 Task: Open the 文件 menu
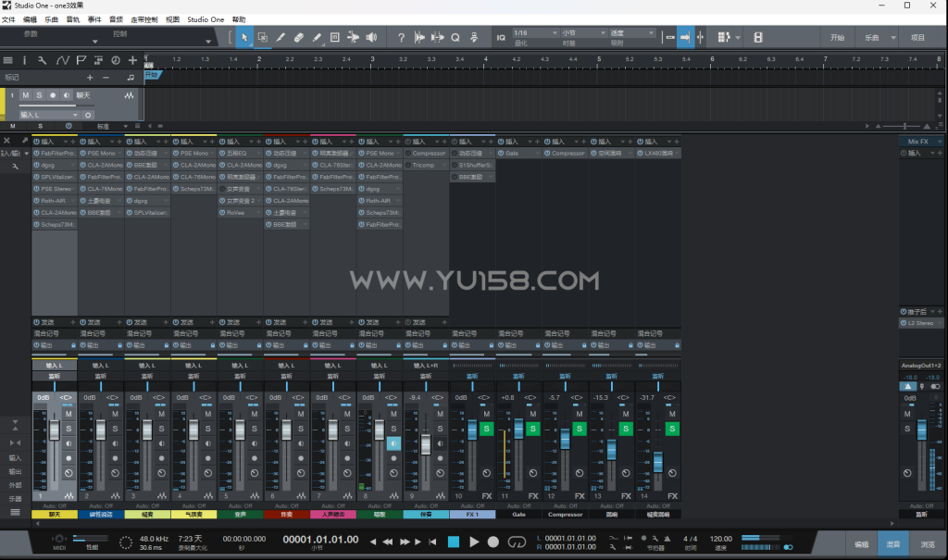tap(8, 19)
